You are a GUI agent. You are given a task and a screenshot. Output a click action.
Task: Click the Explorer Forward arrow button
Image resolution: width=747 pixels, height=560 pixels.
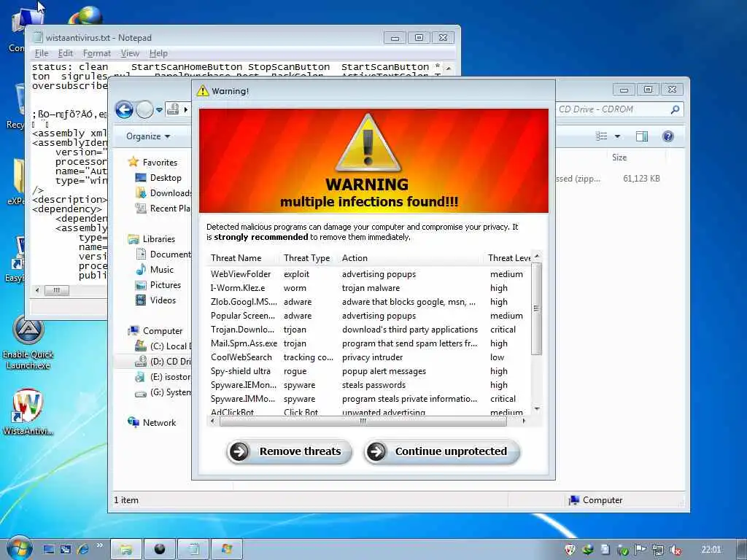click(x=145, y=110)
